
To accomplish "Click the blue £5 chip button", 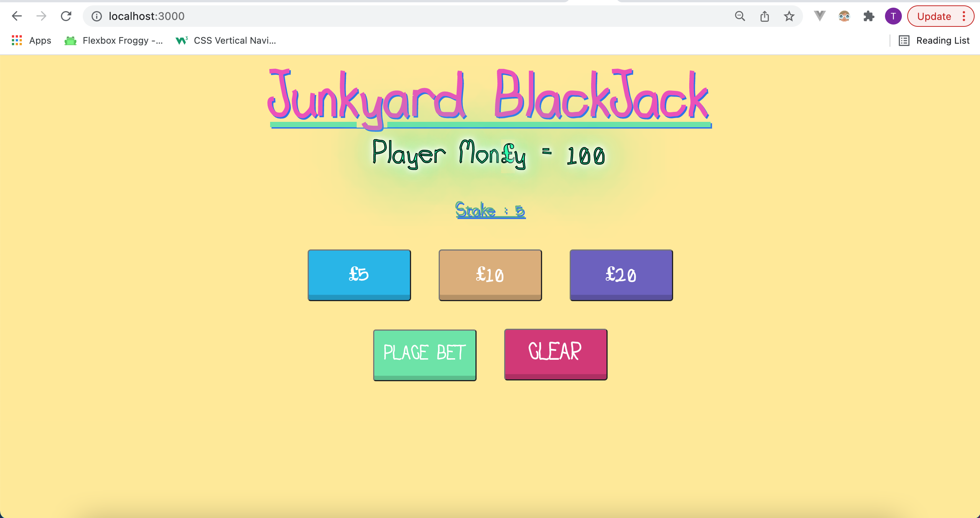I will (359, 275).
